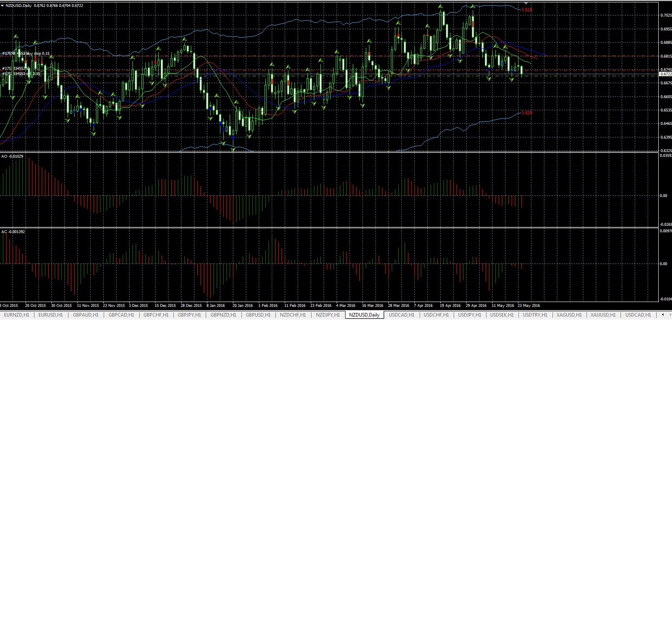
Task: Select the GBPCHF,H1 chart tab
Action: pyautogui.click(x=156, y=315)
